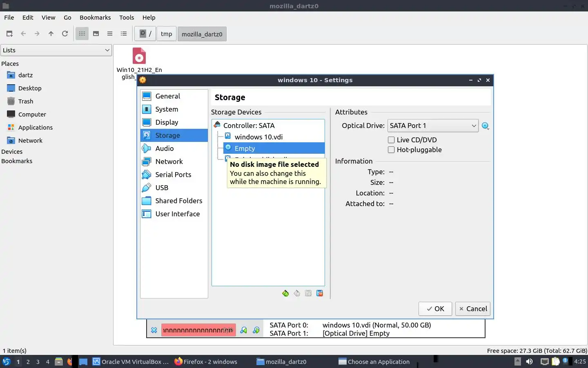This screenshot has width=588, height=368.
Task: Open Shared Folders settings category
Action: click(174, 201)
